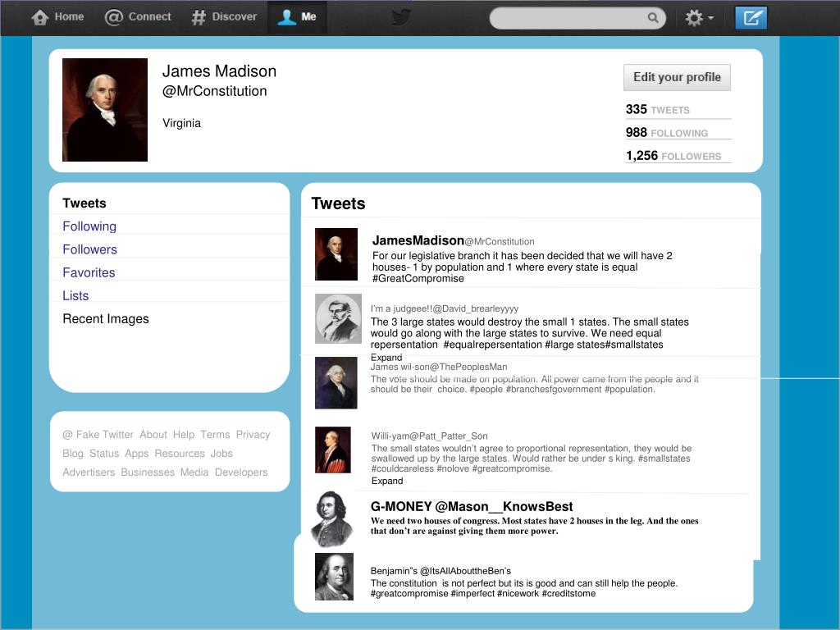Select Lists in the sidebar menu
The height and width of the screenshot is (630, 840).
coord(75,295)
